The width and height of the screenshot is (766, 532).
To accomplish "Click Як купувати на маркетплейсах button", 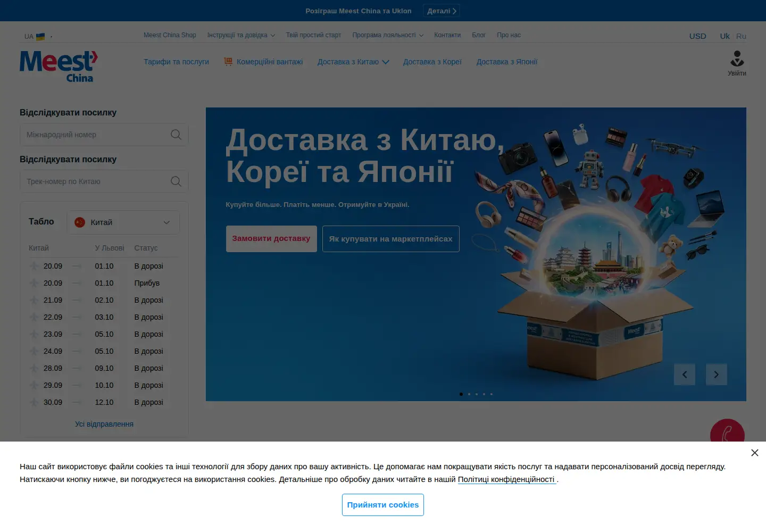I will click(x=390, y=239).
